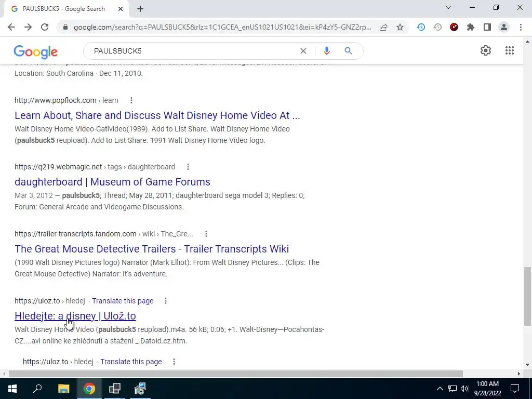Image resolution: width=532 pixels, height=399 pixels.
Task: Open options for the trailer-transcripts.fandom.com result
Action: click(206, 234)
